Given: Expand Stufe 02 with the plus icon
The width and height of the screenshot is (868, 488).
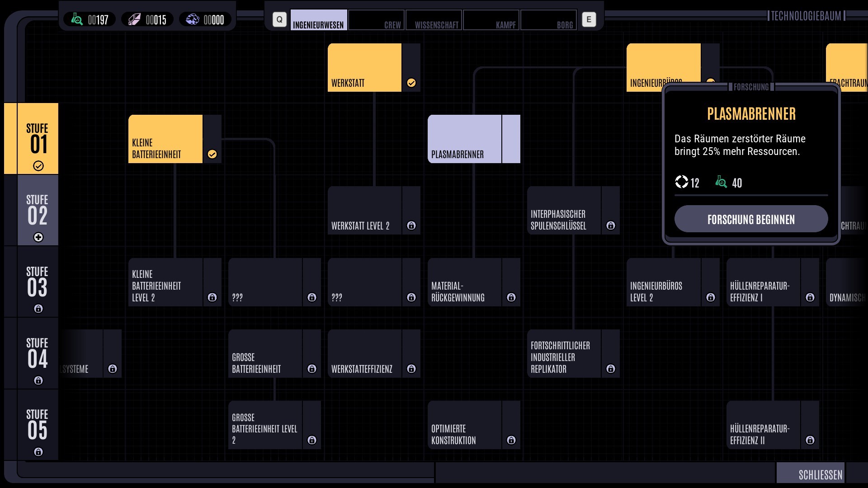Looking at the screenshot, I should pyautogui.click(x=38, y=237).
